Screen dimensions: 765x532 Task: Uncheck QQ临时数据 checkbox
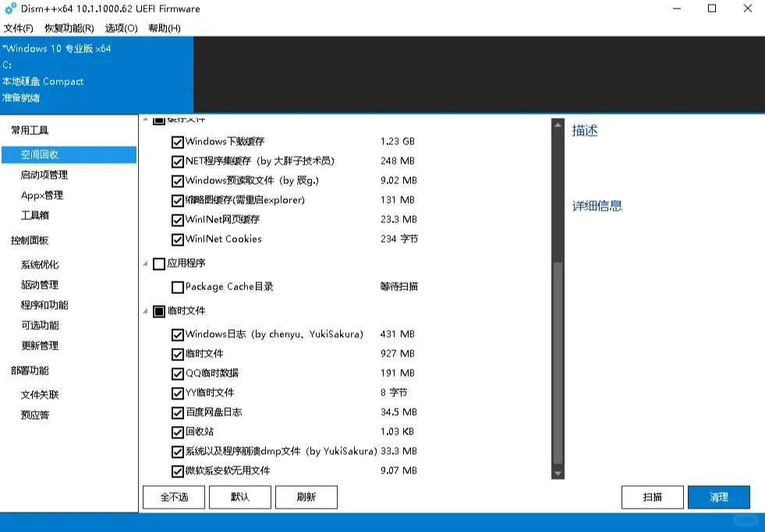coord(178,374)
